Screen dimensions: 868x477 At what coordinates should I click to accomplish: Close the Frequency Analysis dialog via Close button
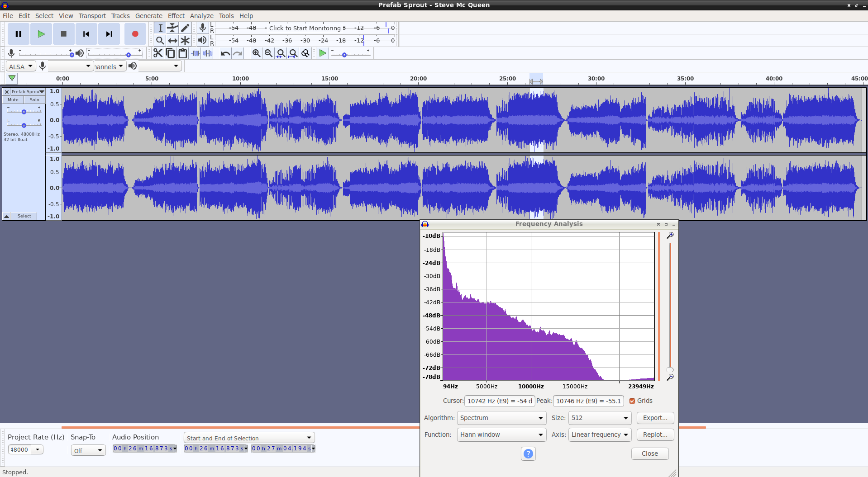click(x=650, y=454)
